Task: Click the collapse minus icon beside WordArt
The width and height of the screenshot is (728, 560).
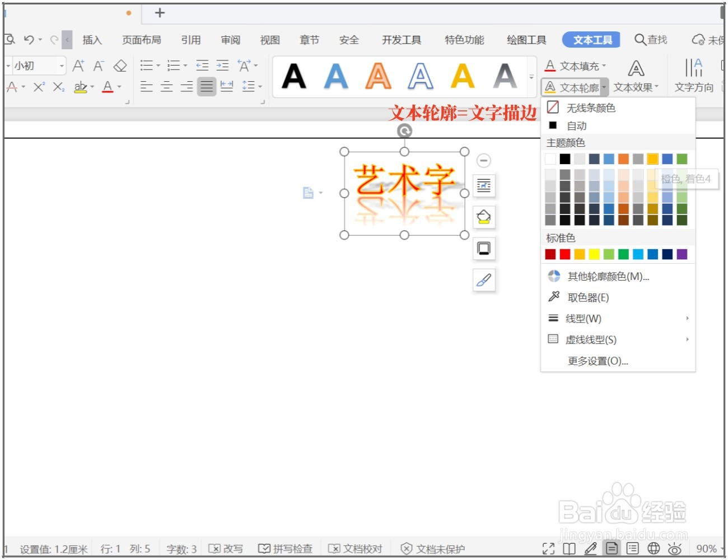Action: pos(484,161)
